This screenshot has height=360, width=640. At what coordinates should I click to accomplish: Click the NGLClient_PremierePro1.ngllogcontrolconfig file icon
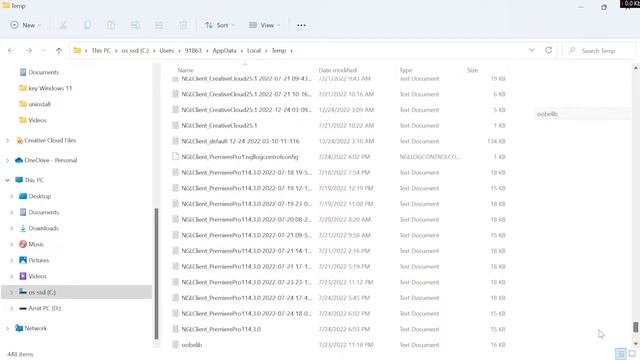[175, 156]
